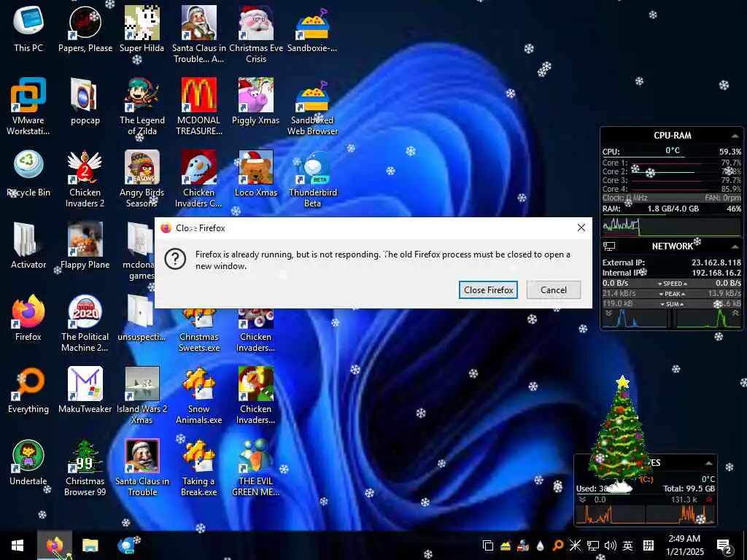Image resolution: width=747 pixels, height=560 pixels.
Task: Click the Total: 99.5 GB drive text
Action: (x=689, y=489)
